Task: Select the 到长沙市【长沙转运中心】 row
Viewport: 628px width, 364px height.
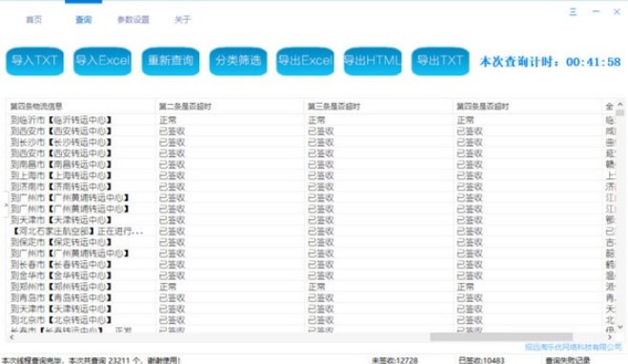Action: tap(311, 142)
